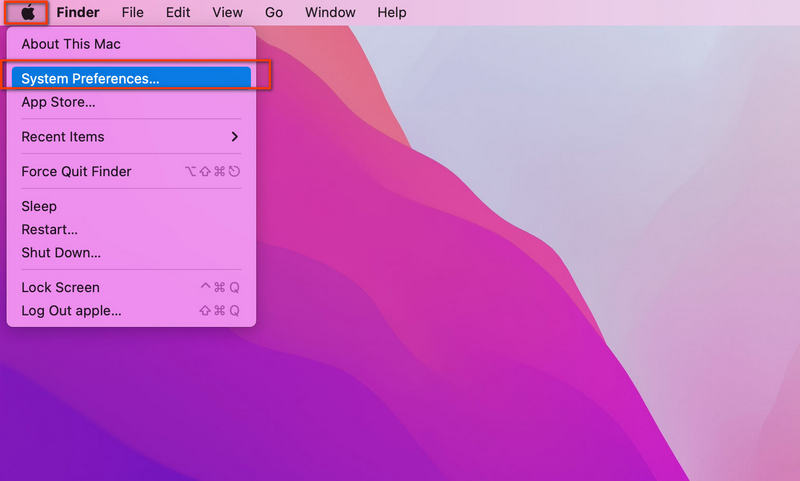Select Shut Down option
Image resolution: width=800 pixels, height=481 pixels.
coord(61,253)
